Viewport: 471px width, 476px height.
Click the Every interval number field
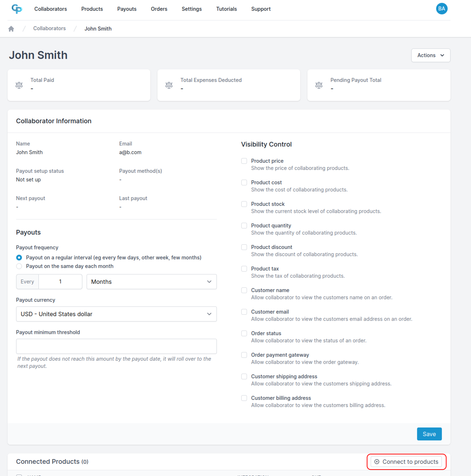[60, 282]
